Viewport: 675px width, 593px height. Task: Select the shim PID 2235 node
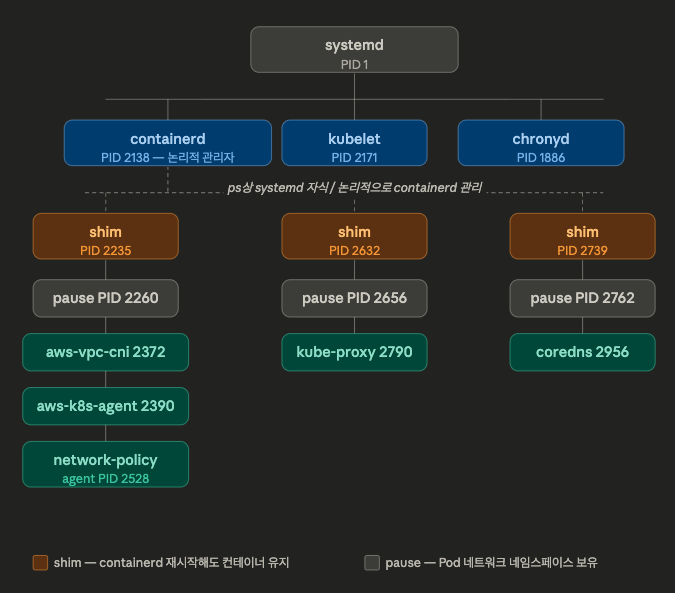(105, 236)
